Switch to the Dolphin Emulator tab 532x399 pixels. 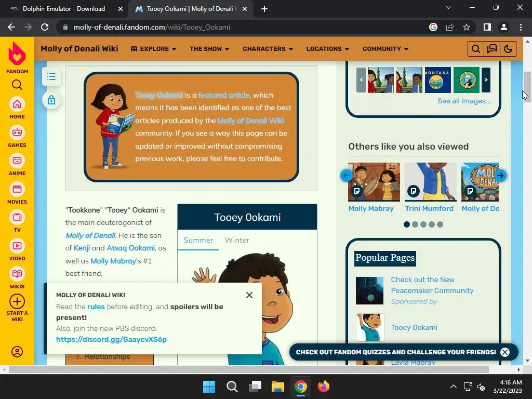click(64, 9)
